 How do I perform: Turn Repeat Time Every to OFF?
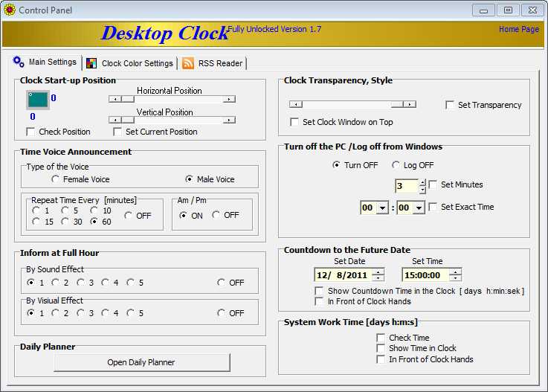[x=128, y=216]
